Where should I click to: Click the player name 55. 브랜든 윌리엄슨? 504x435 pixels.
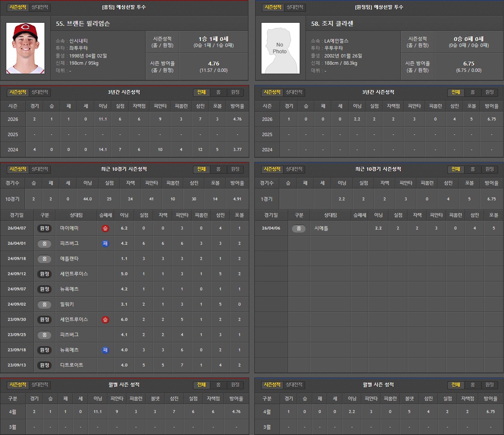pos(83,24)
